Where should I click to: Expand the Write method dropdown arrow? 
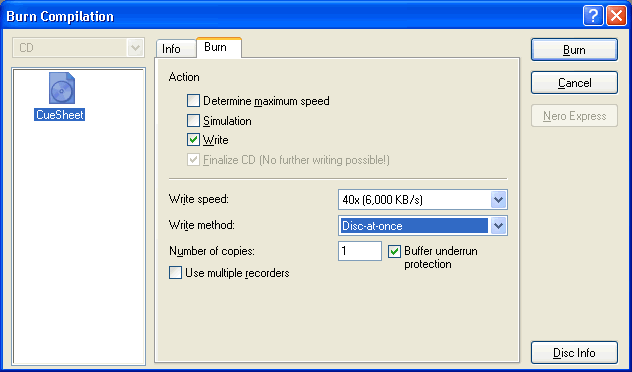point(499,226)
